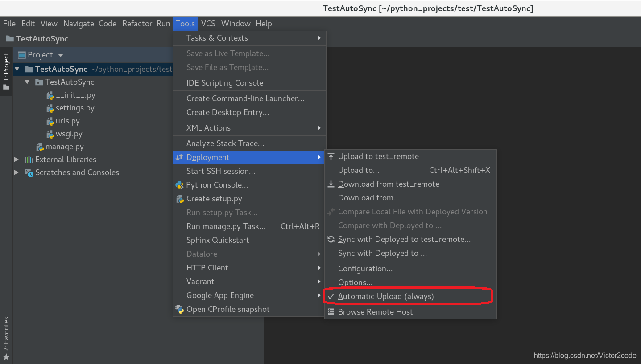The width and height of the screenshot is (641, 364).
Task: Open the Refactor menu
Action: click(x=137, y=24)
